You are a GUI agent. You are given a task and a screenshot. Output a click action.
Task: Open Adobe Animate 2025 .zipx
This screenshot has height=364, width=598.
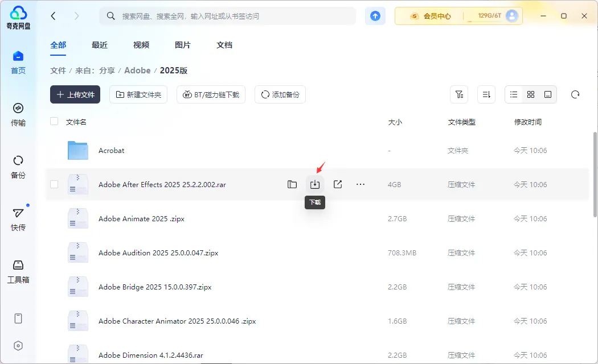tap(141, 218)
